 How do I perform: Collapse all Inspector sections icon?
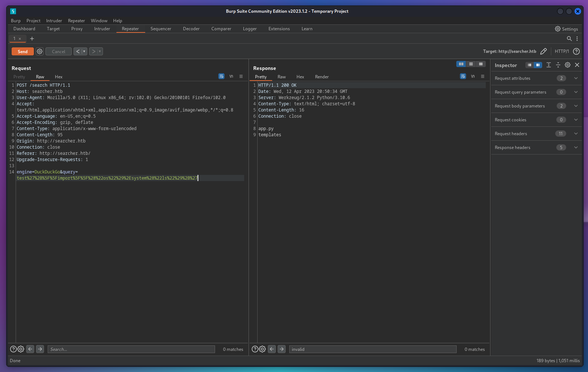click(558, 65)
